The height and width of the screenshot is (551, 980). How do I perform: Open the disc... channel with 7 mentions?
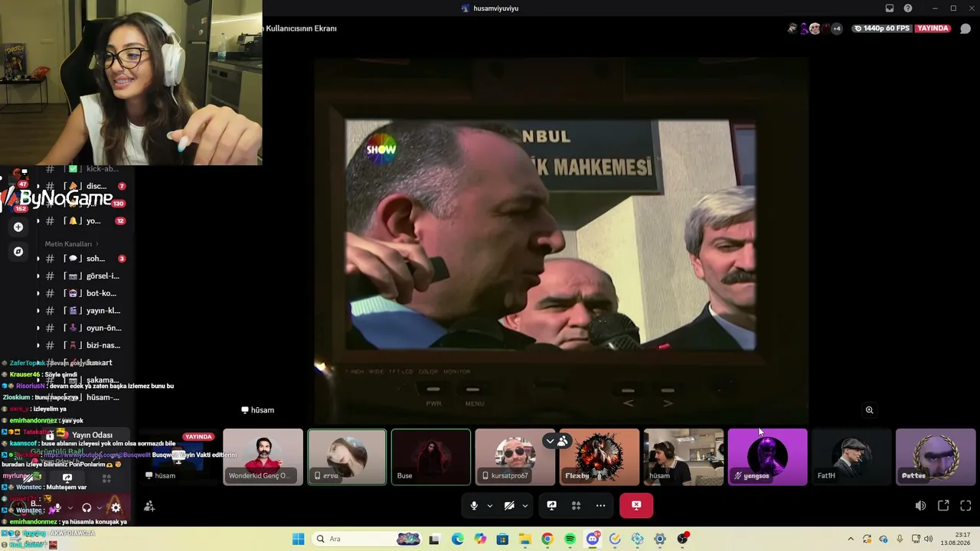pos(83,186)
